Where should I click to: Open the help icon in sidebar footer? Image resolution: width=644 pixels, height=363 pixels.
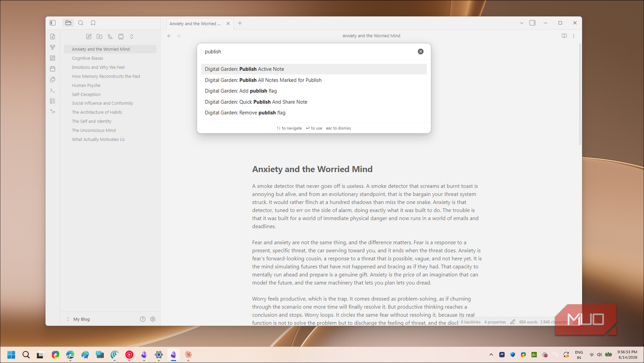[143, 319]
